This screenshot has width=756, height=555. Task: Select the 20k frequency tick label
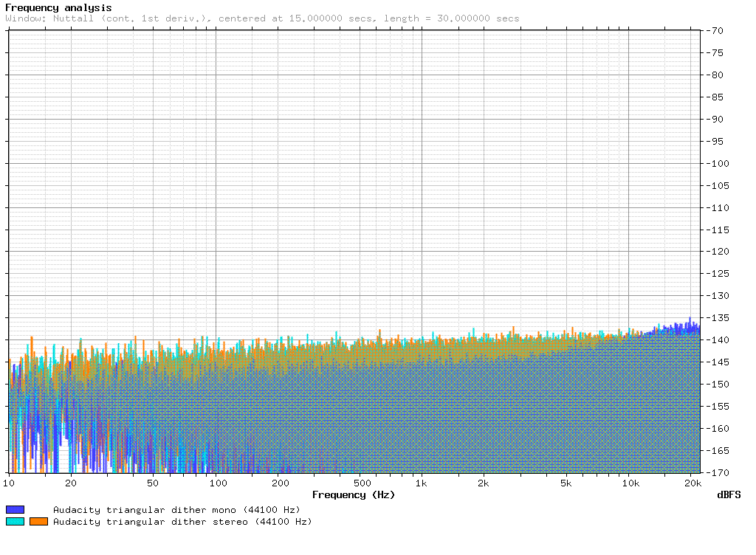coord(693,483)
